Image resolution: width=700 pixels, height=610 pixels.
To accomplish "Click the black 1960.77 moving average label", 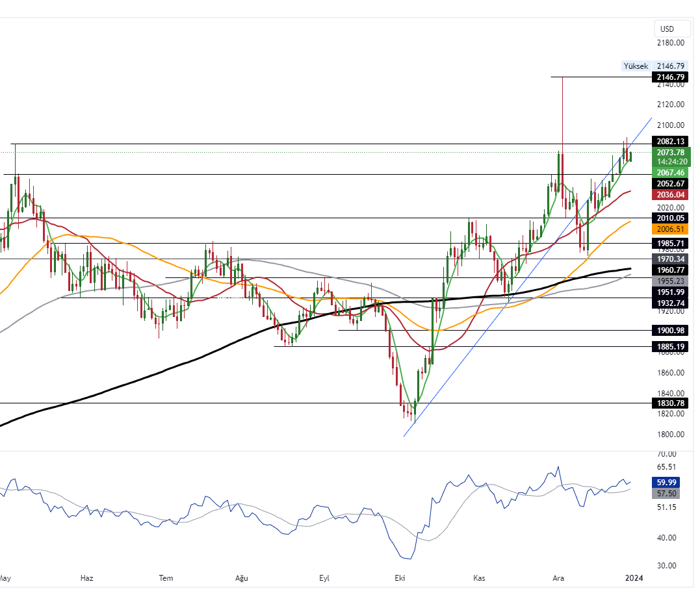I will pyautogui.click(x=669, y=270).
